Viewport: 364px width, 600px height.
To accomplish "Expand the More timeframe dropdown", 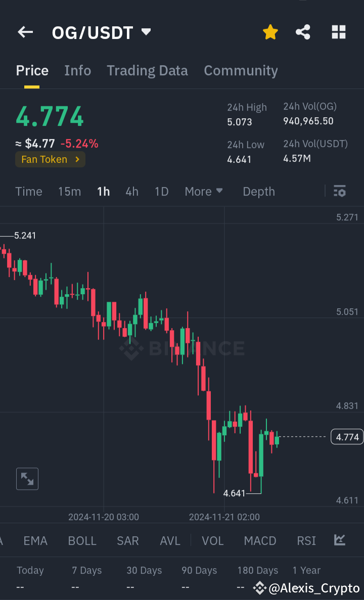I will pyautogui.click(x=204, y=191).
